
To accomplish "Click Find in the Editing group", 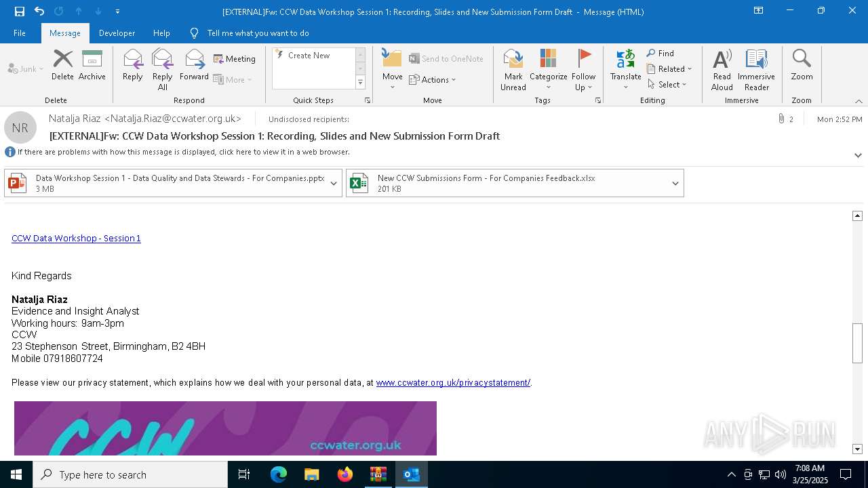I will pos(660,54).
